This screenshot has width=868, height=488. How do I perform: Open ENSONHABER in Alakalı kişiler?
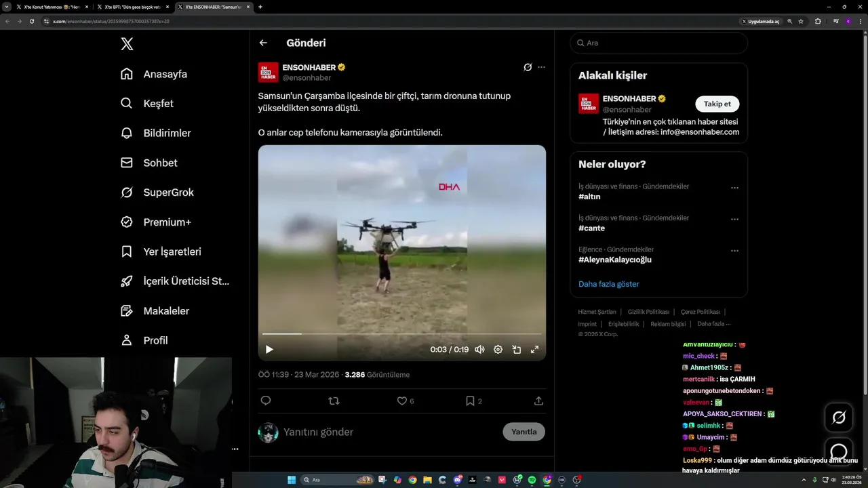pyautogui.click(x=629, y=99)
